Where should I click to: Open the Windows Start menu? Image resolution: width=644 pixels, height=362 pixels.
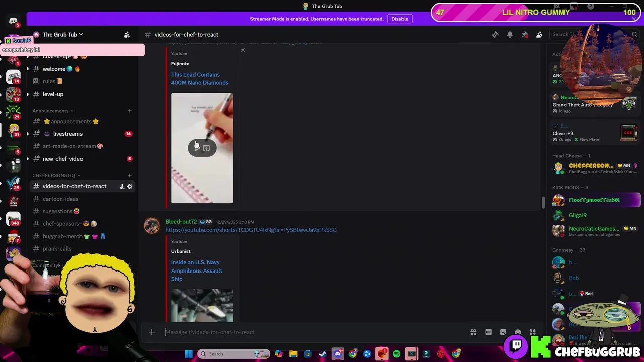point(189,354)
